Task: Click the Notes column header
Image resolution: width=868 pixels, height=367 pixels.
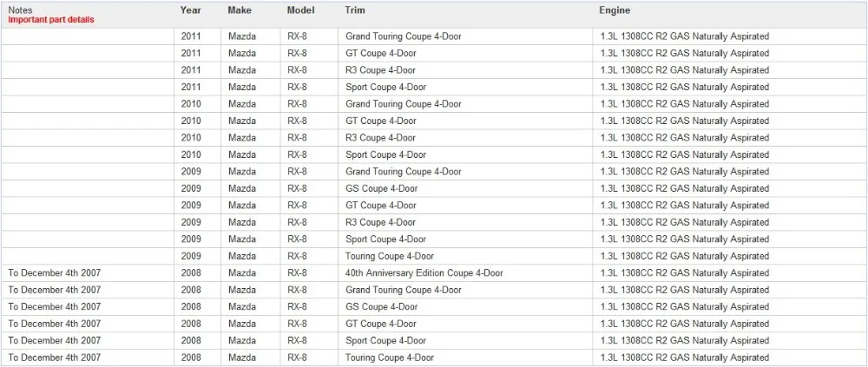Action: pyautogui.click(x=20, y=10)
